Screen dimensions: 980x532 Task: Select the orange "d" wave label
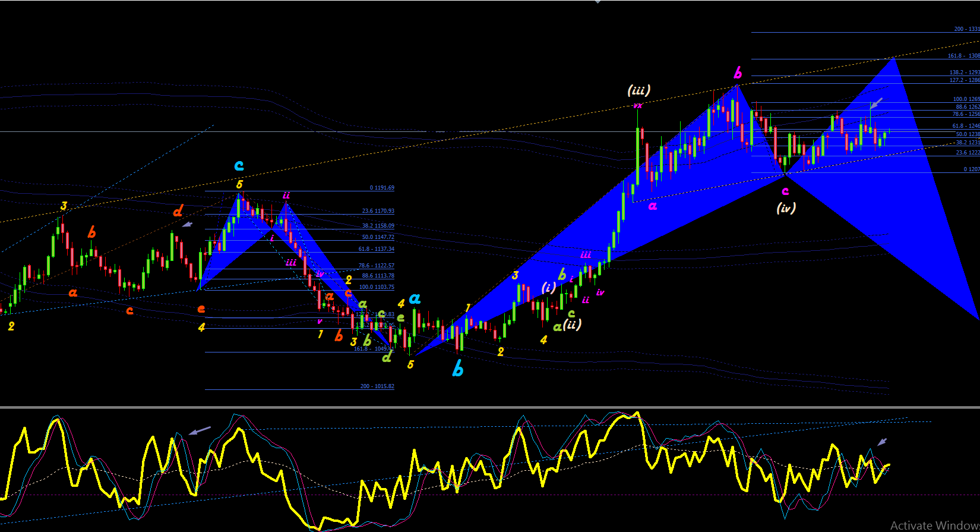(x=178, y=210)
